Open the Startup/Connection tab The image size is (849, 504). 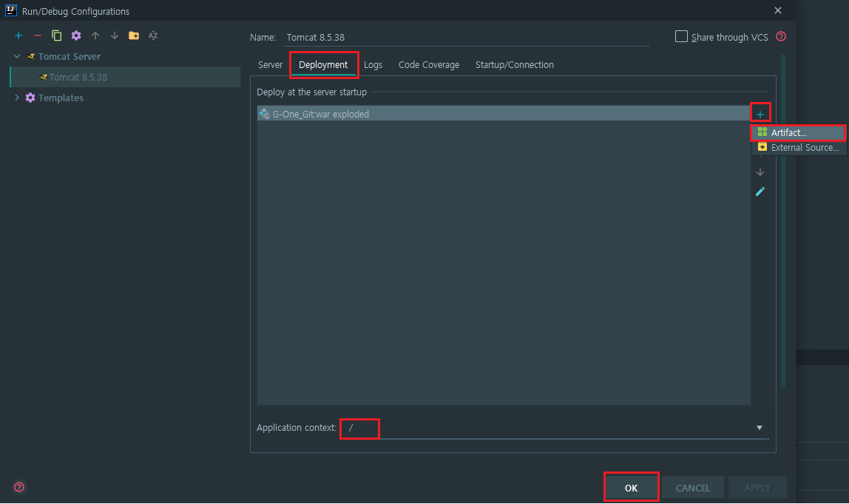(515, 65)
